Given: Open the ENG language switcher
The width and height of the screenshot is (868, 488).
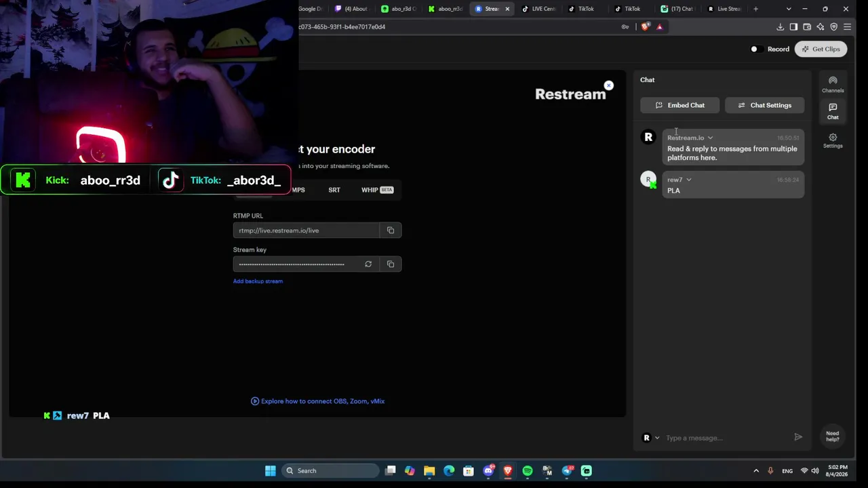Looking at the screenshot, I should 787,470.
